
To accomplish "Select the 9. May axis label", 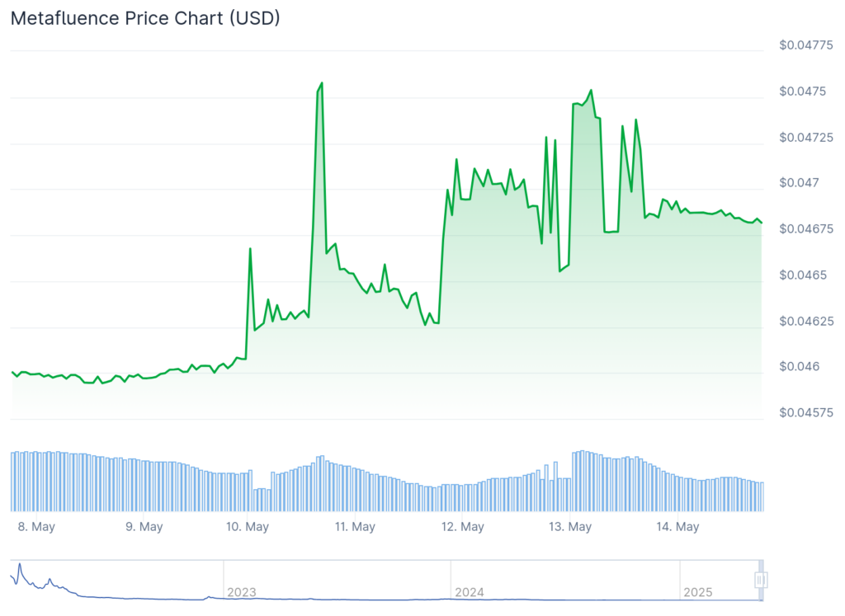I will coord(143,526).
